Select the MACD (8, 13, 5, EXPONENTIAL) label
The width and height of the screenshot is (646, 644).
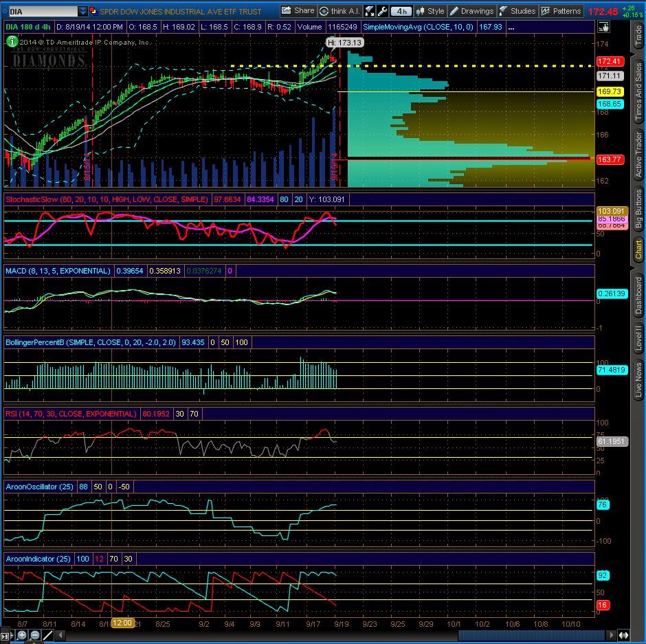click(58, 271)
